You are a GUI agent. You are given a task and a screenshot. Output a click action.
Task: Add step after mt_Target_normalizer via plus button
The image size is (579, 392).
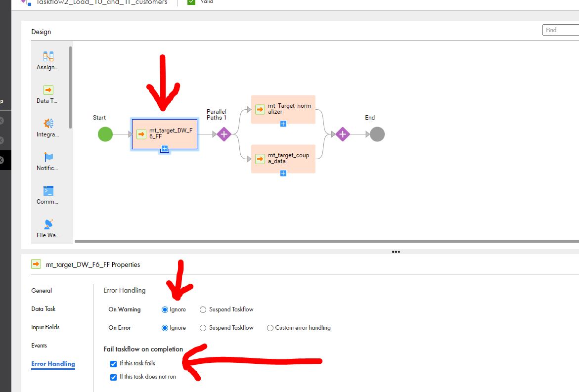pos(283,124)
